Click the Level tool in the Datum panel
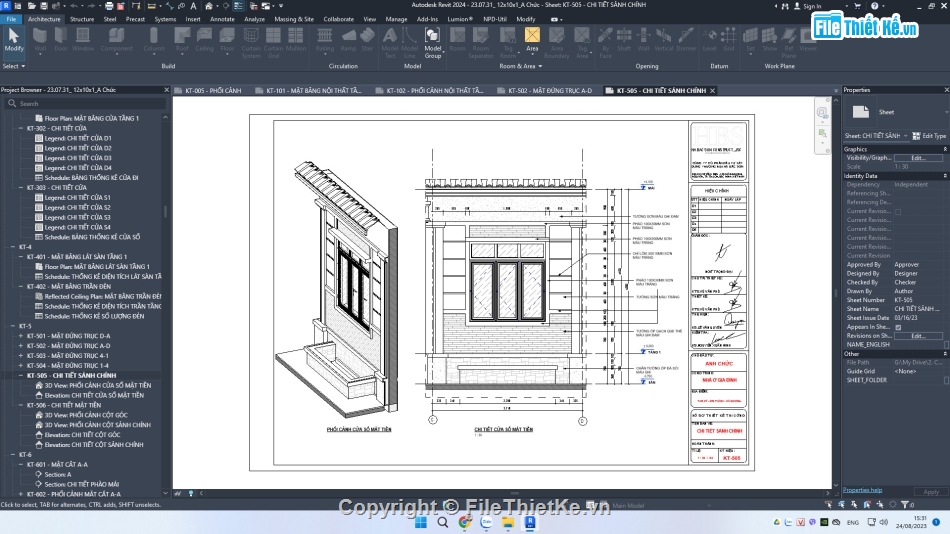 (709, 40)
